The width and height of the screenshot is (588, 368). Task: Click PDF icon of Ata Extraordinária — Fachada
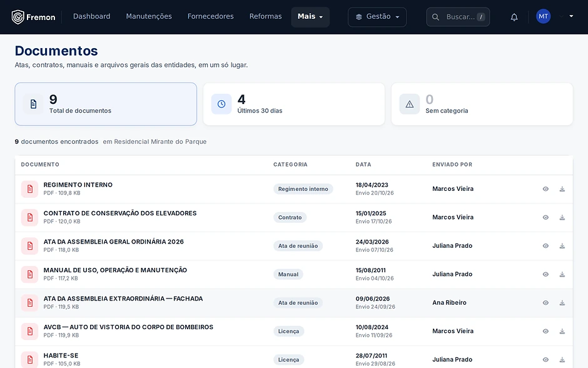29,303
